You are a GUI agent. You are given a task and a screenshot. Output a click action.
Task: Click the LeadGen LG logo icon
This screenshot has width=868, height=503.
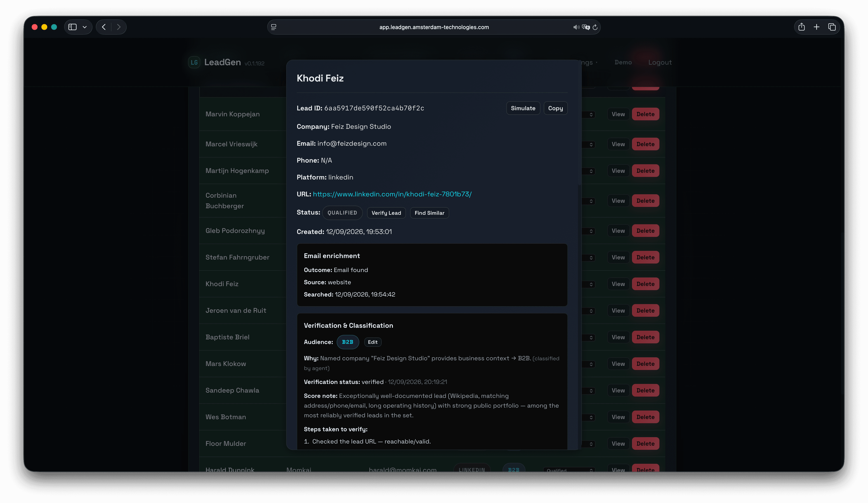(194, 62)
